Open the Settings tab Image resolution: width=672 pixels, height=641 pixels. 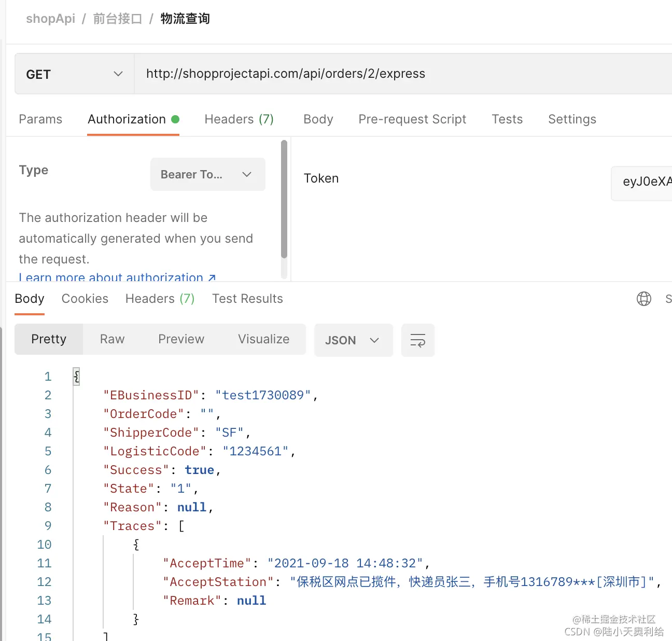pyautogui.click(x=572, y=119)
